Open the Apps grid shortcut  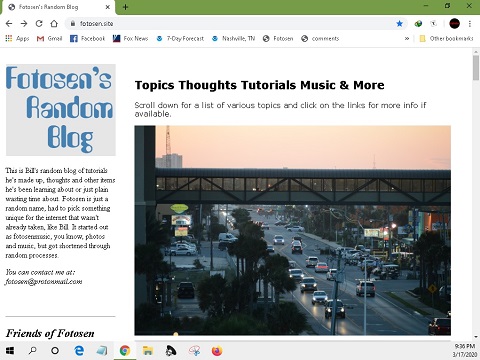pos(17,39)
